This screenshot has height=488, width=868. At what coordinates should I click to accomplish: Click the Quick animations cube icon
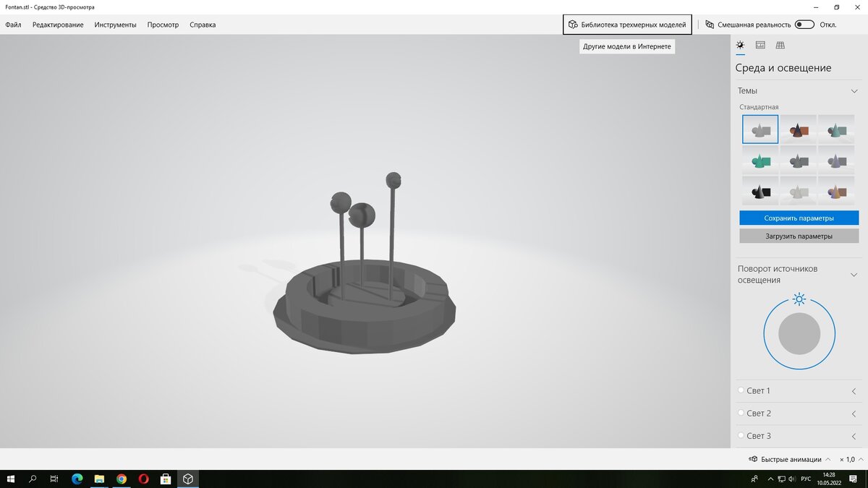(753, 459)
